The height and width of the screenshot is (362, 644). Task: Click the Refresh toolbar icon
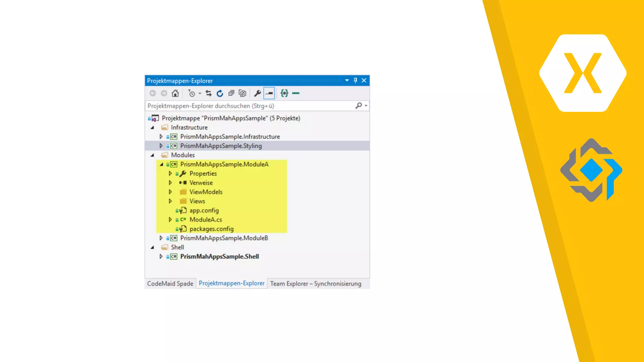tap(220, 93)
